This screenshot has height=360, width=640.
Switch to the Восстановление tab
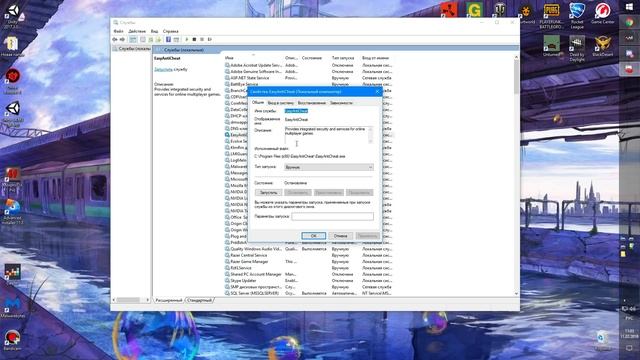[x=312, y=103]
